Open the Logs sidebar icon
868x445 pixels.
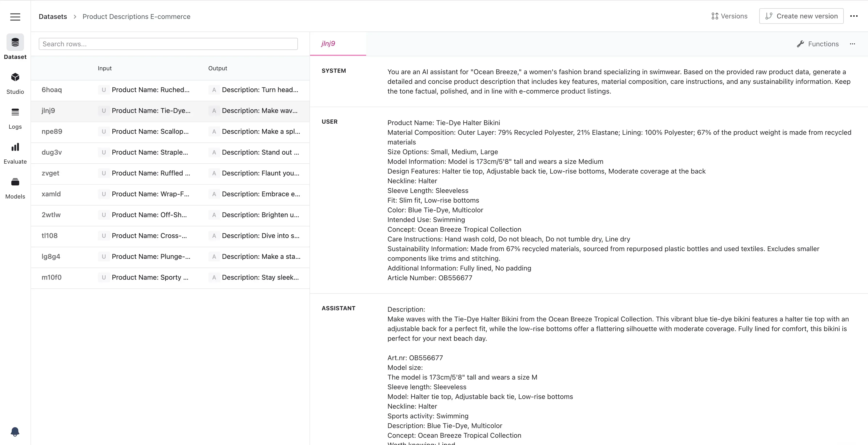coord(15,112)
